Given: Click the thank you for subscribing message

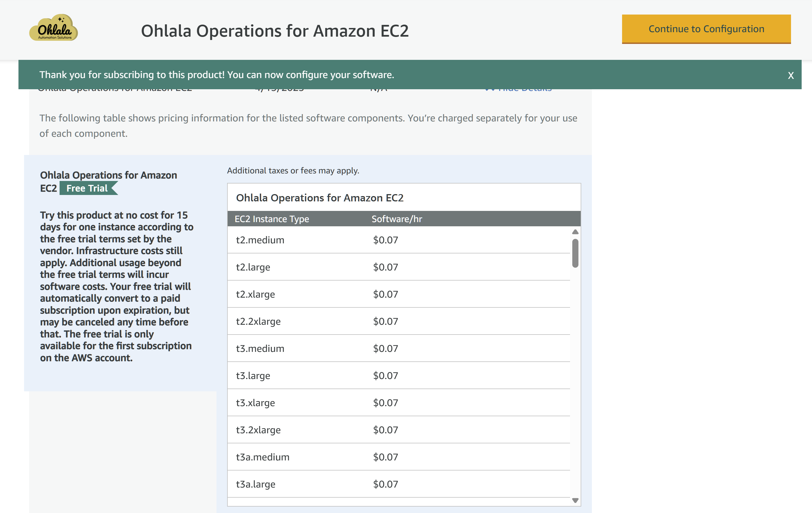Looking at the screenshot, I should point(217,74).
